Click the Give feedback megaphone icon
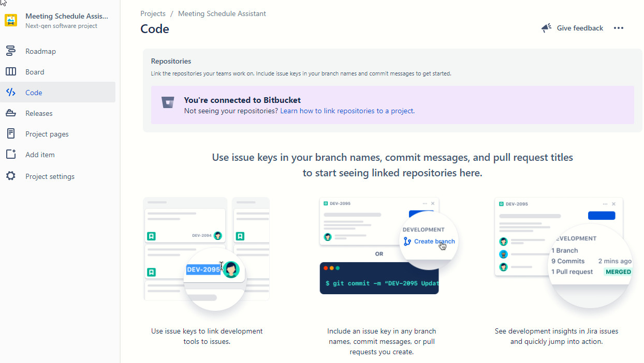This screenshot has height=363, width=644. [546, 28]
